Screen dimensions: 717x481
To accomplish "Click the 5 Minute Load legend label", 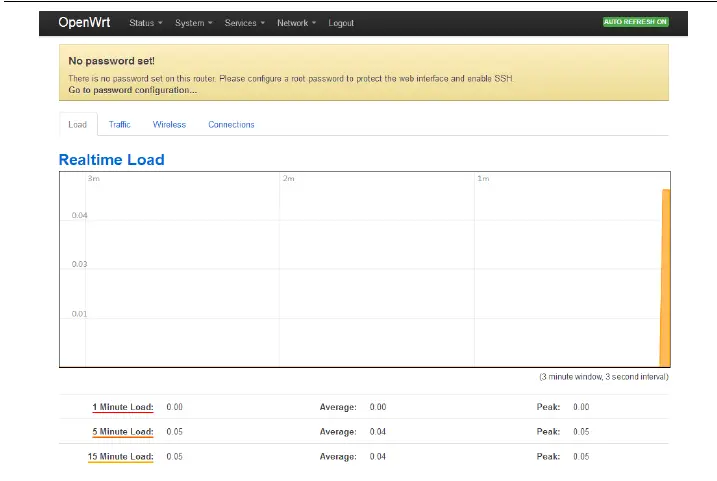I will click(x=123, y=432).
